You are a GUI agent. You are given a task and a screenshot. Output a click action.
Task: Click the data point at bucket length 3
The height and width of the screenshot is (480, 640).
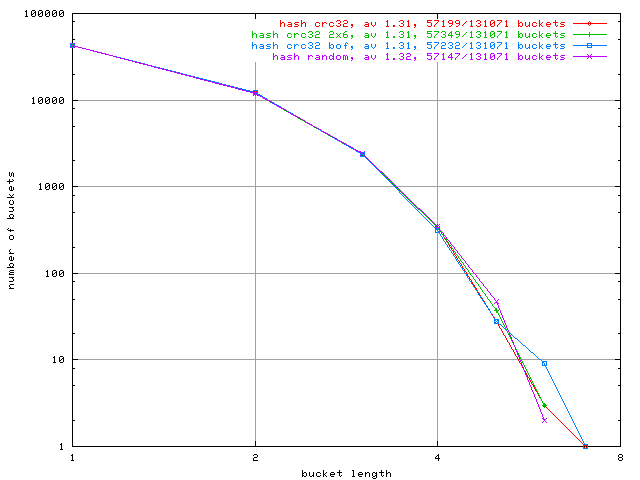tap(362, 154)
